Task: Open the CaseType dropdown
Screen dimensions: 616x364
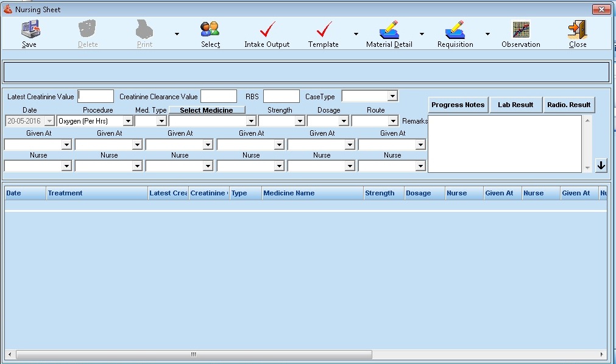Action: pos(392,96)
